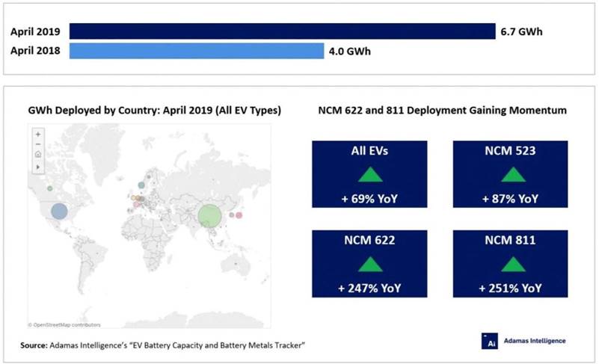Select the small green bubble over Canada
The width and height of the screenshot is (599, 364).
(49, 188)
